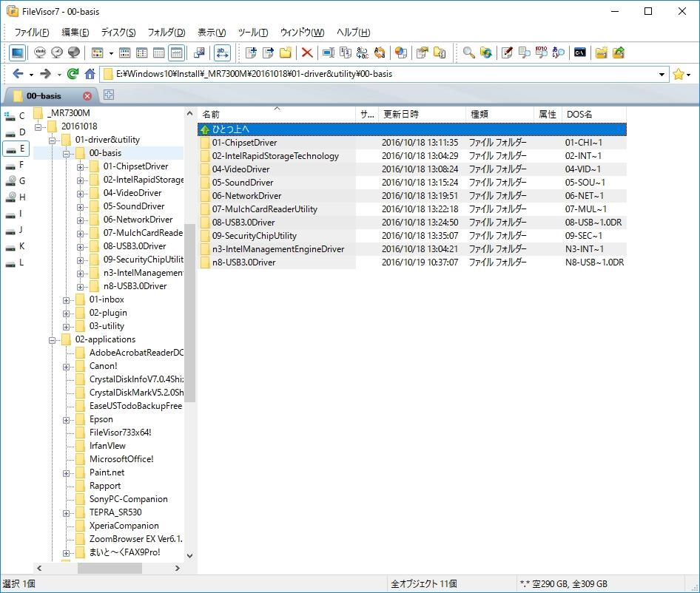Collapse the 02-applications tree node
The width and height of the screenshot is (700, 593).
tap(53, 340)
